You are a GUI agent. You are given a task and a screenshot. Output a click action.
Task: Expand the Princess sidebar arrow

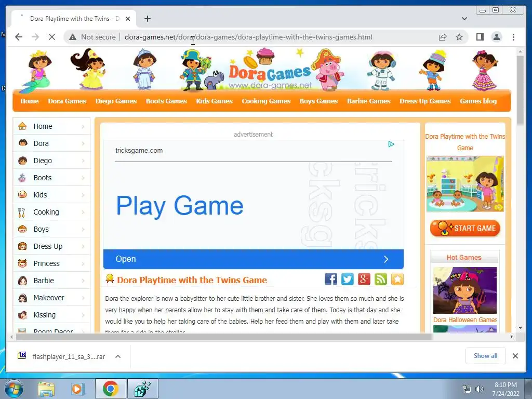click(83, 263)
